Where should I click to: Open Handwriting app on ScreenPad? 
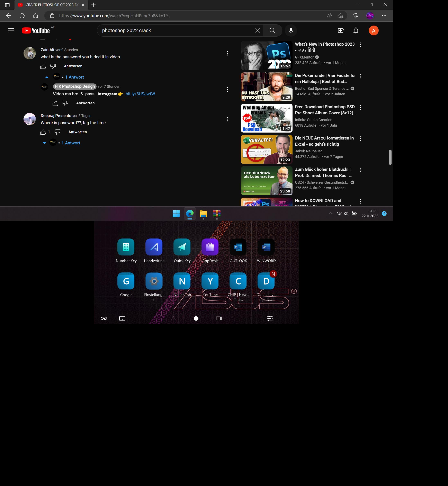[x=154, y=247]
